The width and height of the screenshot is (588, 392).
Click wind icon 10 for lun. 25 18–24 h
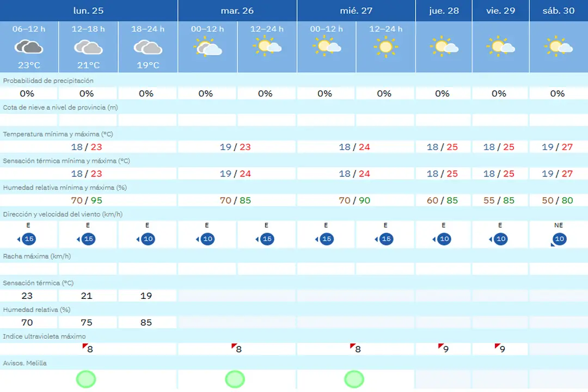click(146, 239)
